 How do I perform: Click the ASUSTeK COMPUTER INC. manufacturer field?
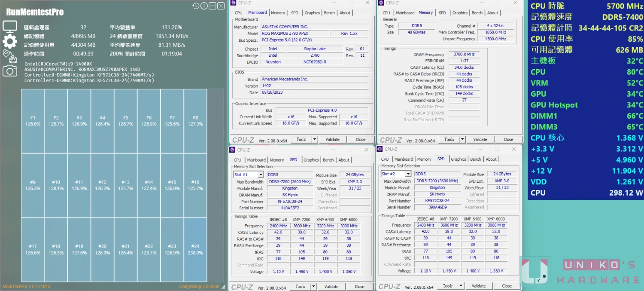[315, 27]
